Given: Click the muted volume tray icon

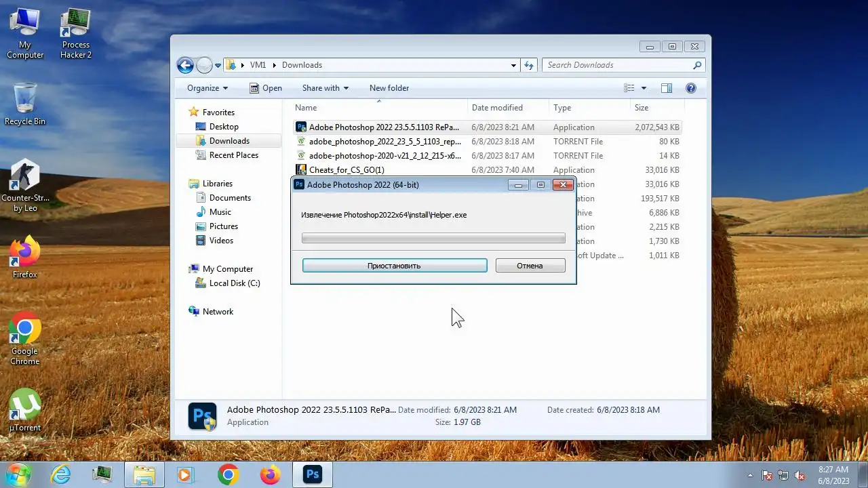Looking at the screenshot, I should 800,475.
